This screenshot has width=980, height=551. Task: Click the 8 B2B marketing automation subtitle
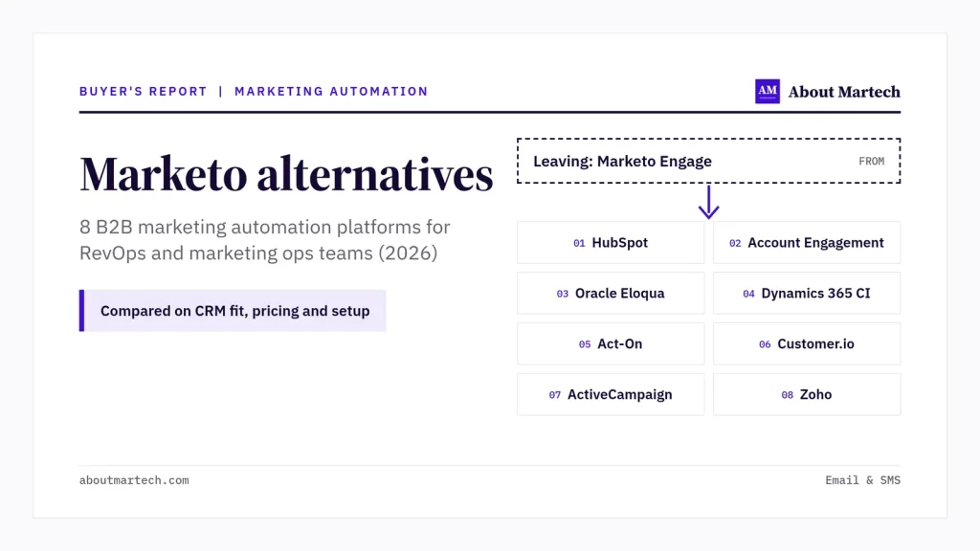pos(264,240)
